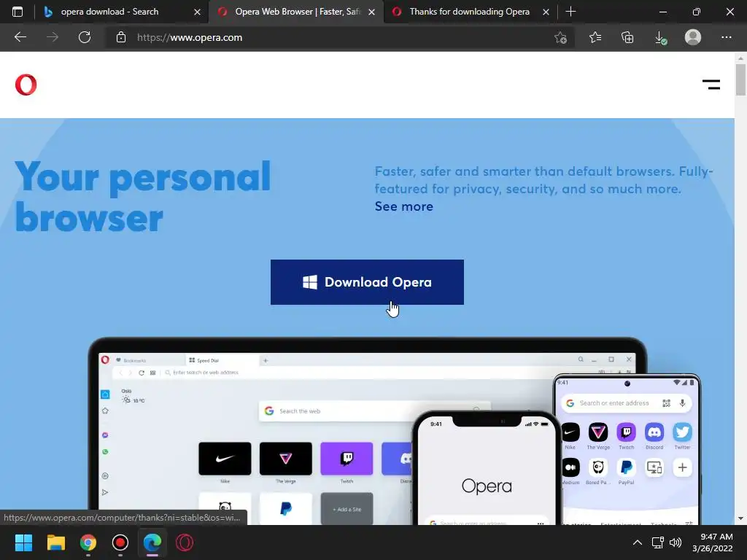
Task: Open a new browser tab
Action: [x=570, y=12]
